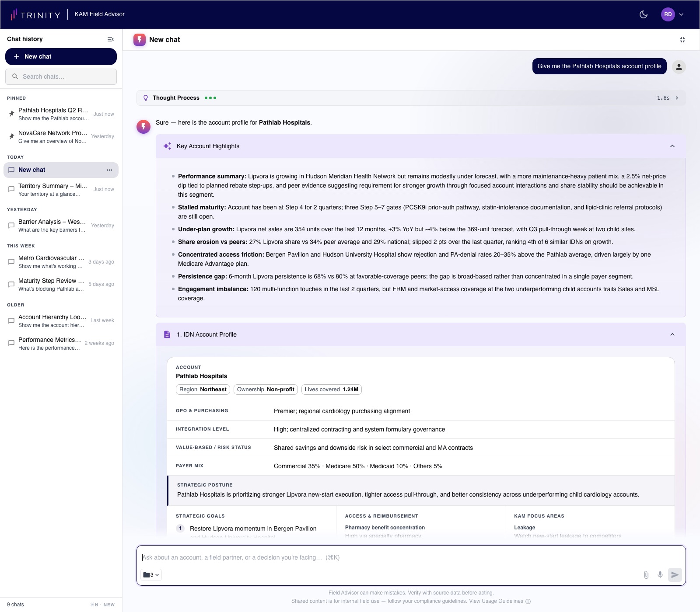Open the Account Hierarchy chat

point(61,320)
